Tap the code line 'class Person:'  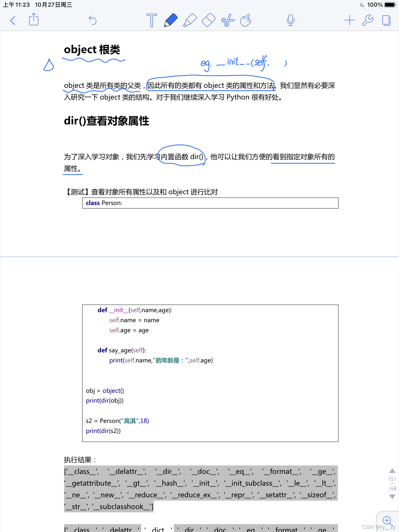point(104,203)
